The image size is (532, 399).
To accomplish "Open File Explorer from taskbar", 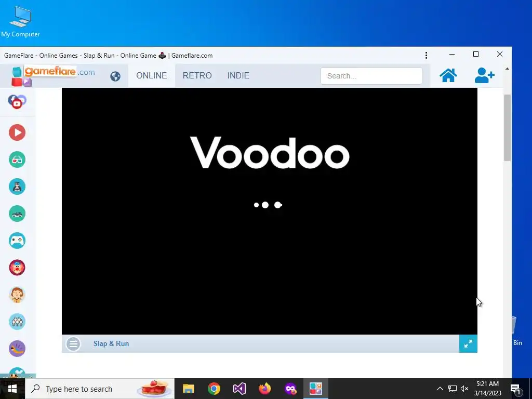I will pos(188,389).
